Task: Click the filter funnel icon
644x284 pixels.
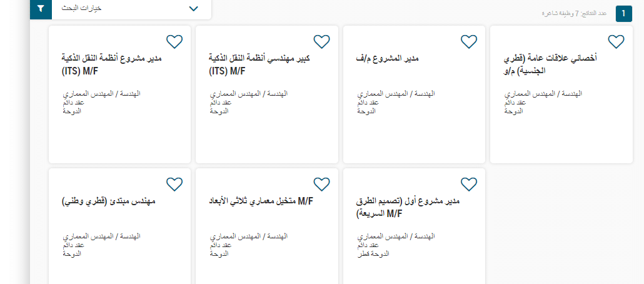Action: (41, 8)
